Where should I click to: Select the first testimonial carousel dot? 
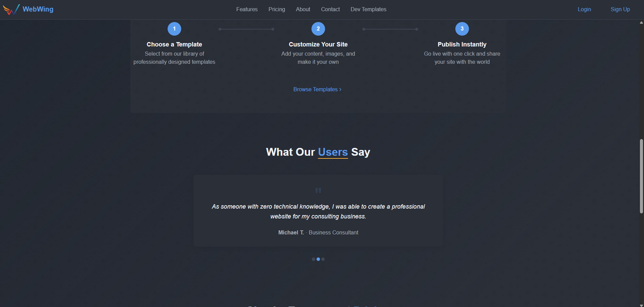(313, 259)
